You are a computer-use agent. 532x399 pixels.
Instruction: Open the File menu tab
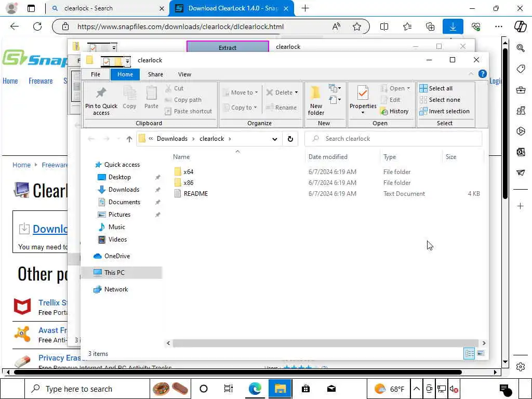coord(96,74)
